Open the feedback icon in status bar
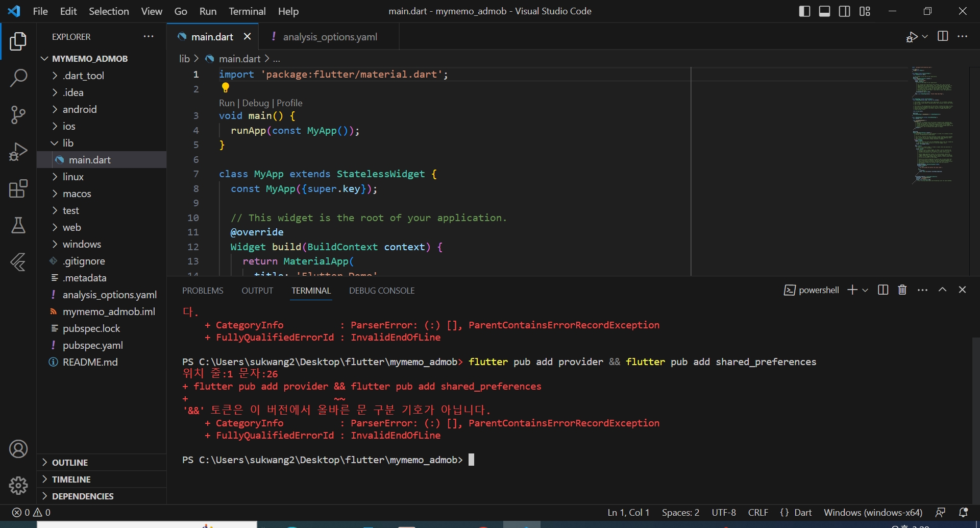The width and height of the screenshot is (980, 528). 940,512
